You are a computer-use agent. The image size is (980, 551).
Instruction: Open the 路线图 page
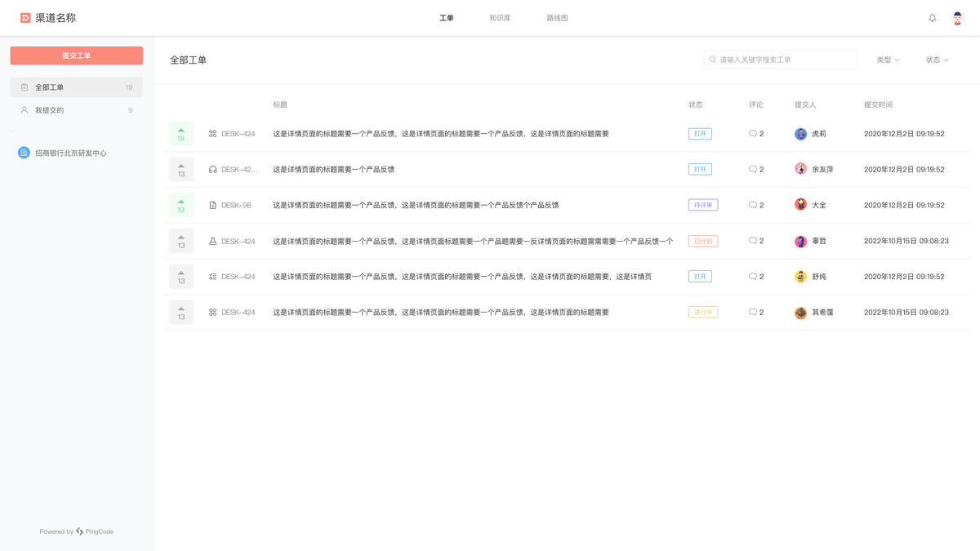557,17
